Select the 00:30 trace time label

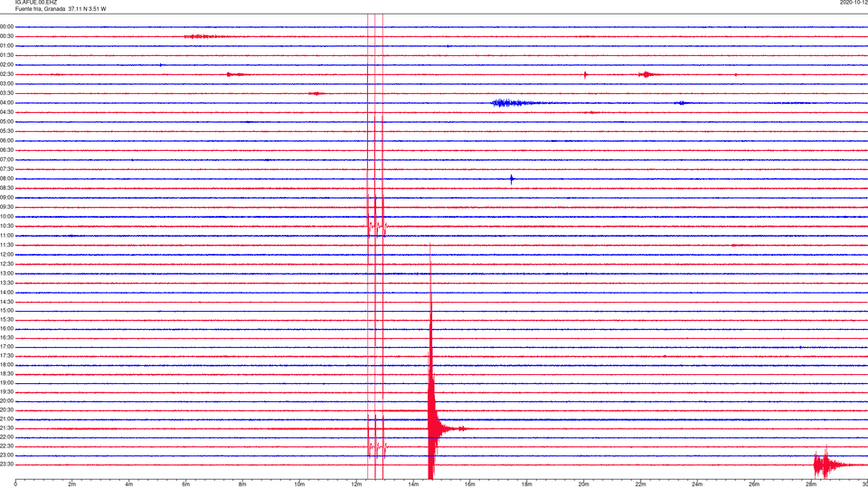(6, 36)
